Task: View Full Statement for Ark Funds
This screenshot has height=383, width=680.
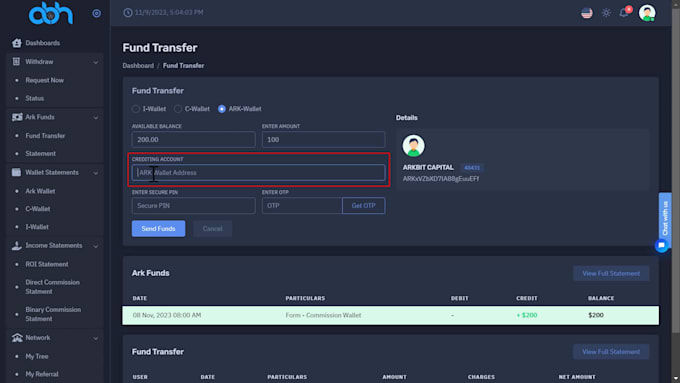Action: click(x=611, y=273)
